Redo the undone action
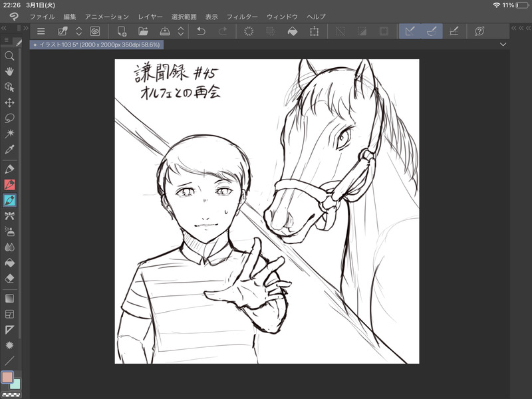Viewport: 532px width, 399px height. point(223,31)
